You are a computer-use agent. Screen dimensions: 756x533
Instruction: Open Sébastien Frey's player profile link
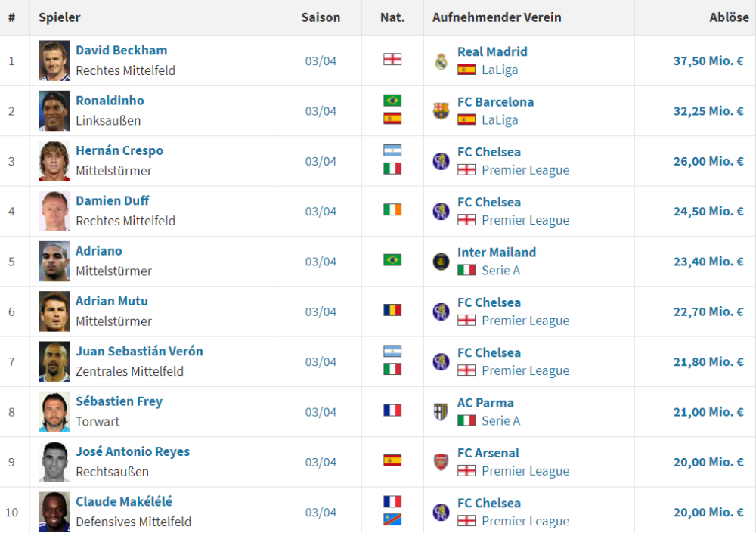(x=119, y=401)
